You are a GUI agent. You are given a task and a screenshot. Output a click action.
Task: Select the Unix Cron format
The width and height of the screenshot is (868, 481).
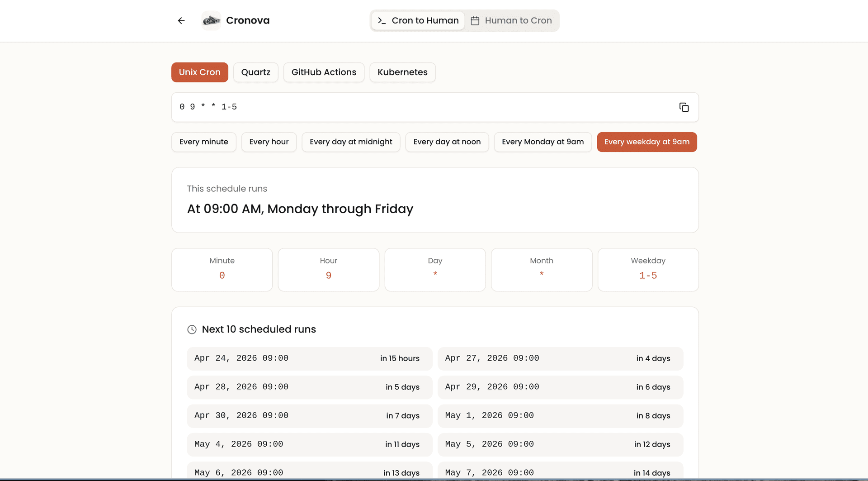coord(200,72)
